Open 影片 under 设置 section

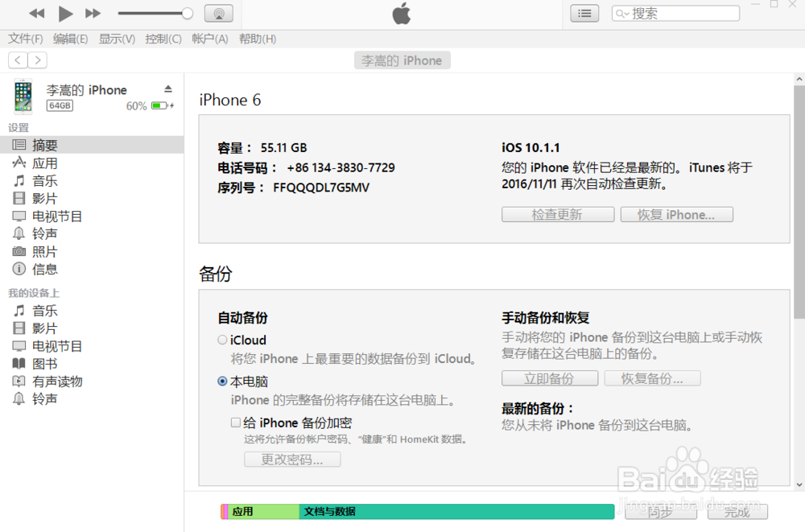point(92,199)
